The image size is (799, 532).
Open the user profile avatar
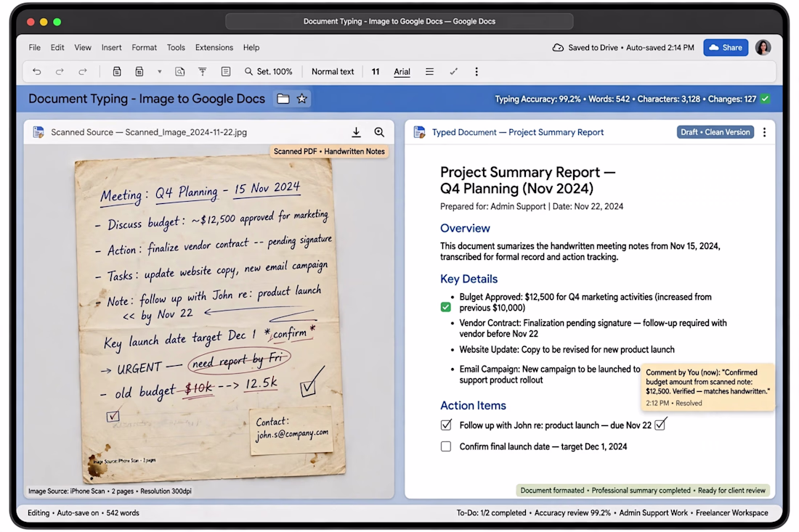[x=763, y=47]
